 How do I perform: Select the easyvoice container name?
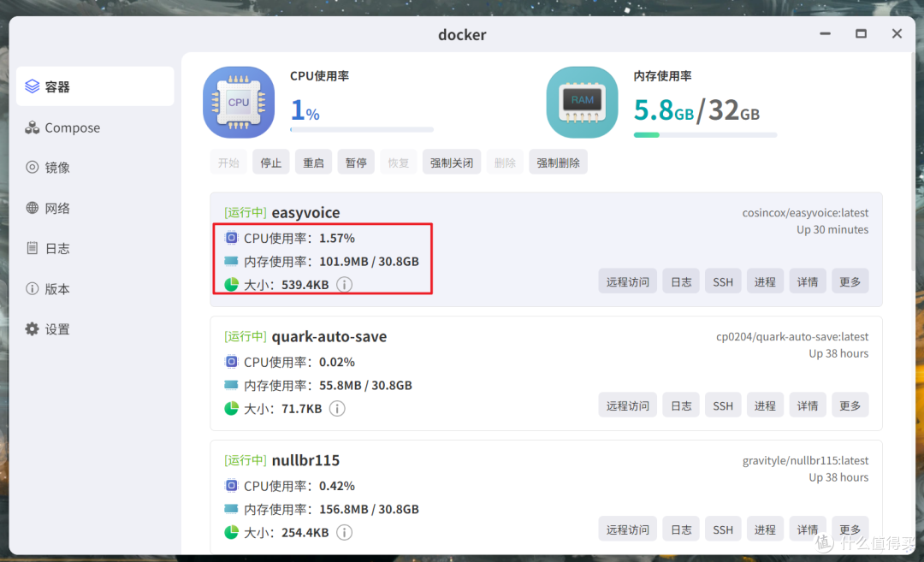point(305,212)
